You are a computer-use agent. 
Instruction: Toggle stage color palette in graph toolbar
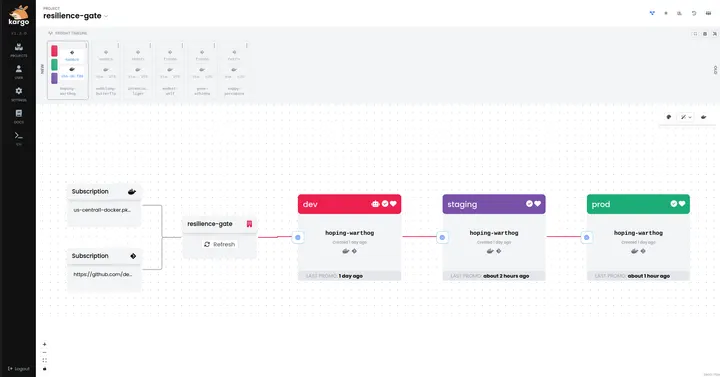(669, 117)
